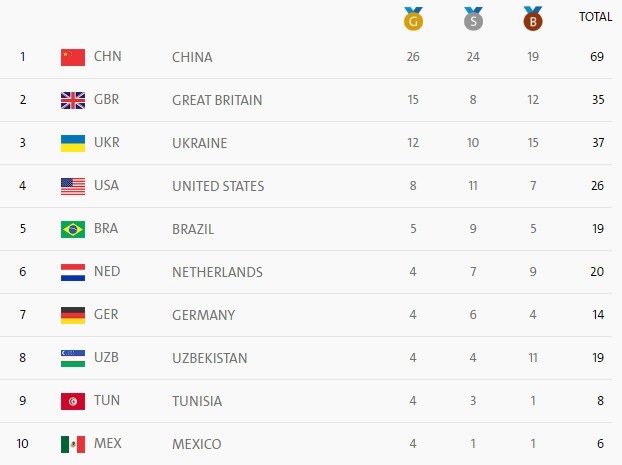622x465 pixels.
Task: Click the Uzbekistan flag icon
Action: pyautogui.click(x=73, y=357)
